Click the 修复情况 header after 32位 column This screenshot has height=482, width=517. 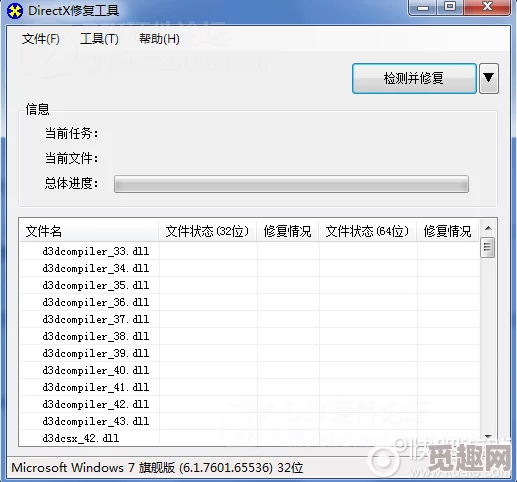coord(287,231)
